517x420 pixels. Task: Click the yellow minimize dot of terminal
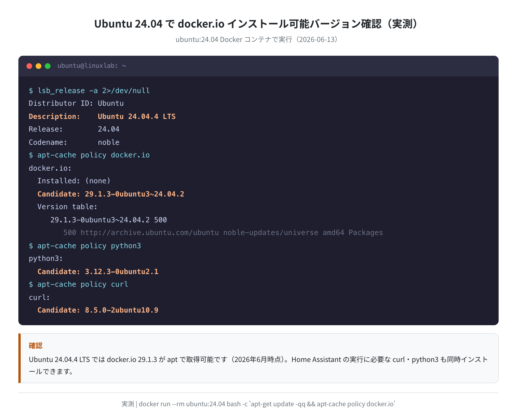point(38,66)
